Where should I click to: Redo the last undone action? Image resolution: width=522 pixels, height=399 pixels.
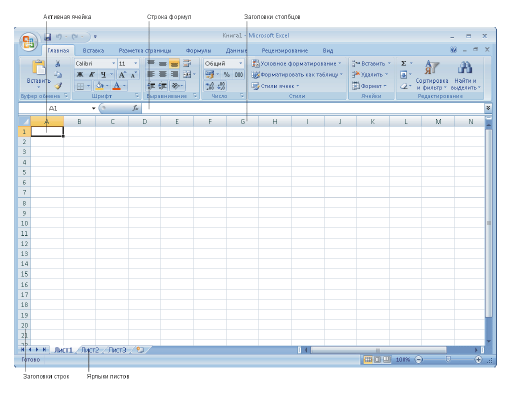(x=75, y=37)
